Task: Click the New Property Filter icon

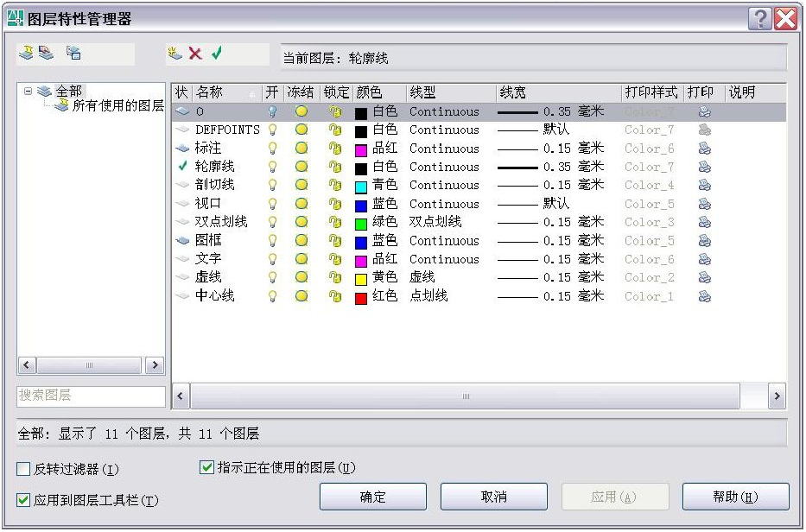Action: click(x=26, y=53)
